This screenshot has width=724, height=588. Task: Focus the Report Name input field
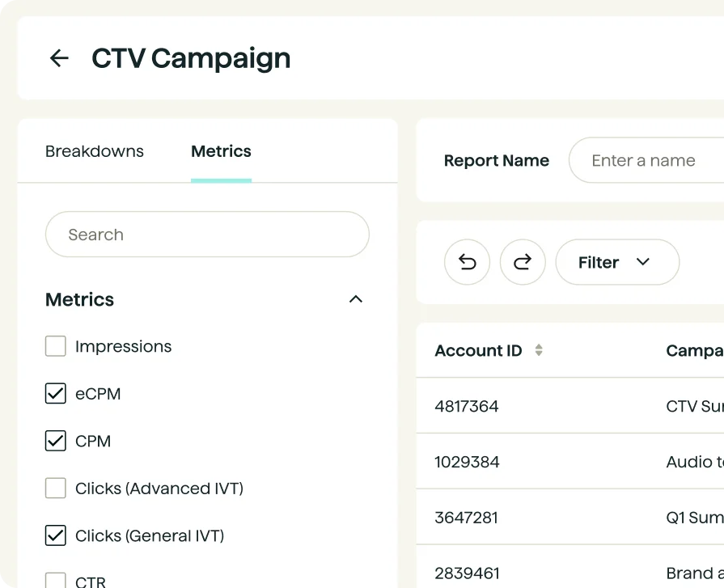tap(647, 161)
